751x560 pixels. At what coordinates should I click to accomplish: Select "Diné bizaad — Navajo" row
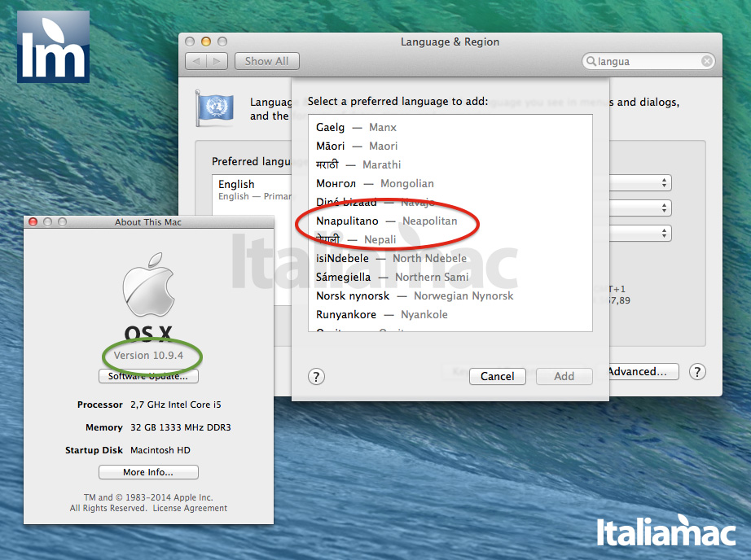[x=450, y=202]
